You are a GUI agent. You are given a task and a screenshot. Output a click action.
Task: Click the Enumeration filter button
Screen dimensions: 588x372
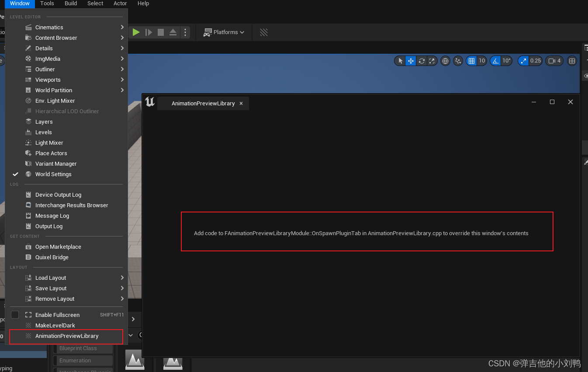[x=83, y=361]
